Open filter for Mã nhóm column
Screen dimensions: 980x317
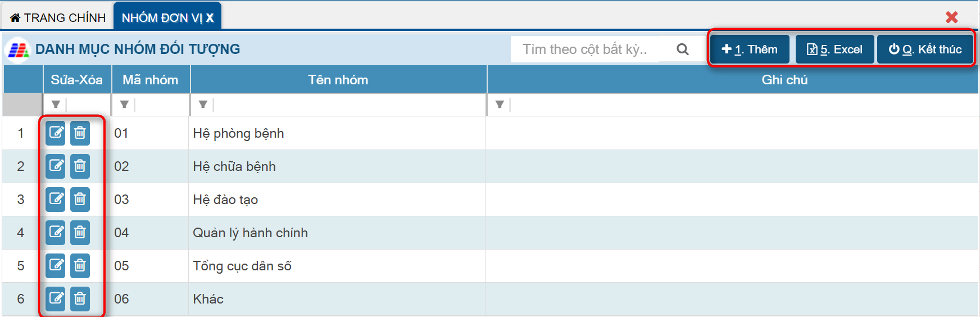pyautogui.click(x=124, y=105)
